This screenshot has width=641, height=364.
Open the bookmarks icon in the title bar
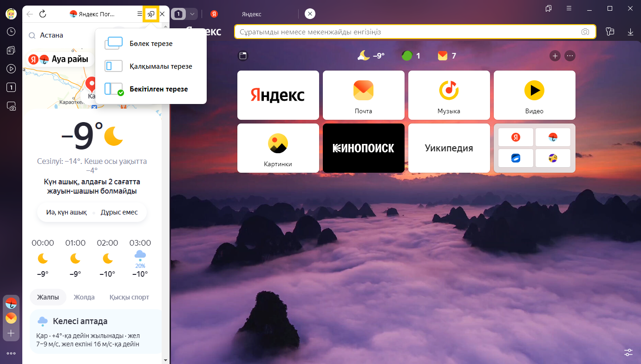click(x=549, y=8)
